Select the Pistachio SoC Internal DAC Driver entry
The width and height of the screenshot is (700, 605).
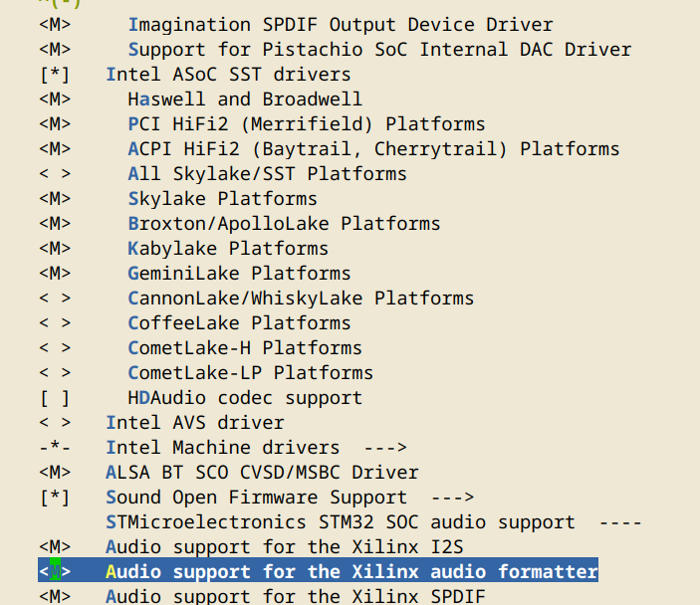pos(379,50)
